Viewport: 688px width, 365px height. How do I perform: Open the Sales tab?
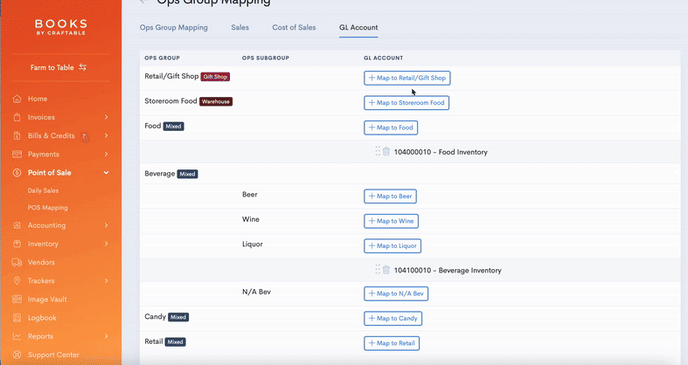click(x=240, y=27)
